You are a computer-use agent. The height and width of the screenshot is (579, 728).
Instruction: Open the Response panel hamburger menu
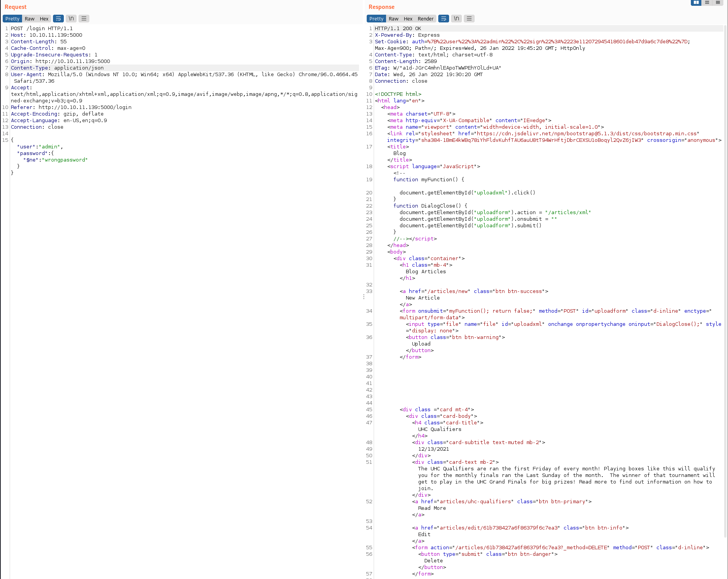469,19
